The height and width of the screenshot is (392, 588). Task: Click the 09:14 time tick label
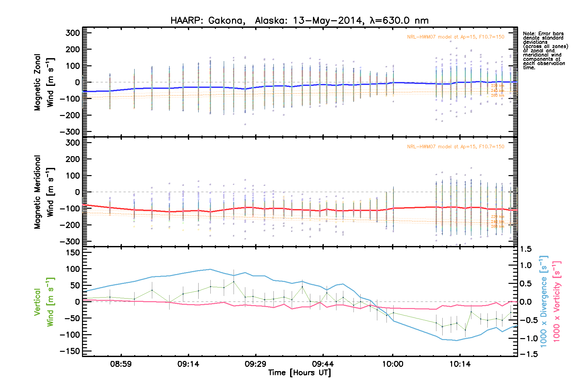(x=188, y=364)
